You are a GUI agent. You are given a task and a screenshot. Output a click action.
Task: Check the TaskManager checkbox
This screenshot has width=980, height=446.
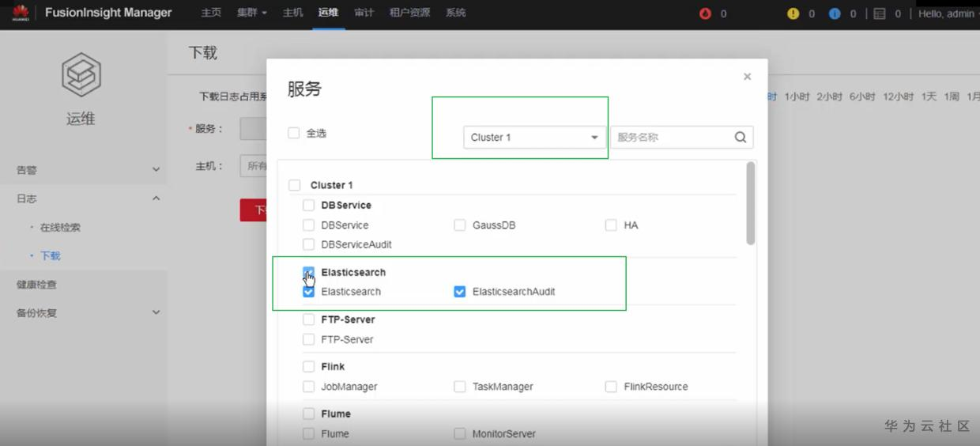(460, 387)
